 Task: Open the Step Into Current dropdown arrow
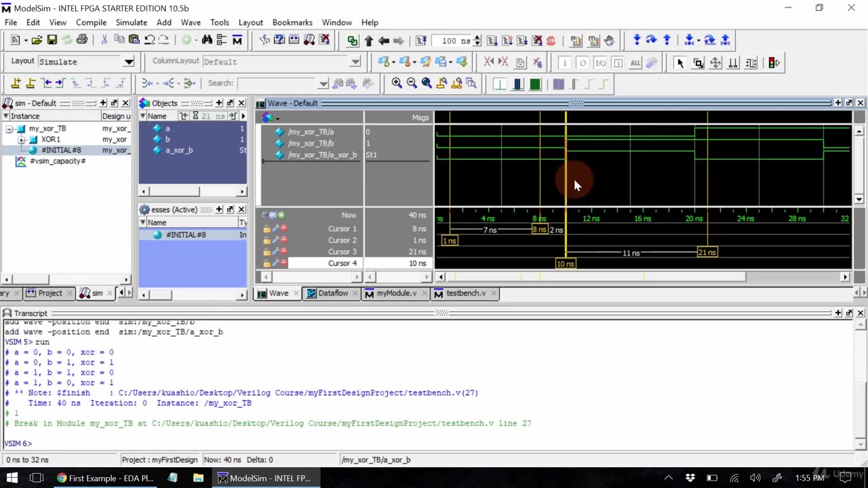(x=698, y=40)
